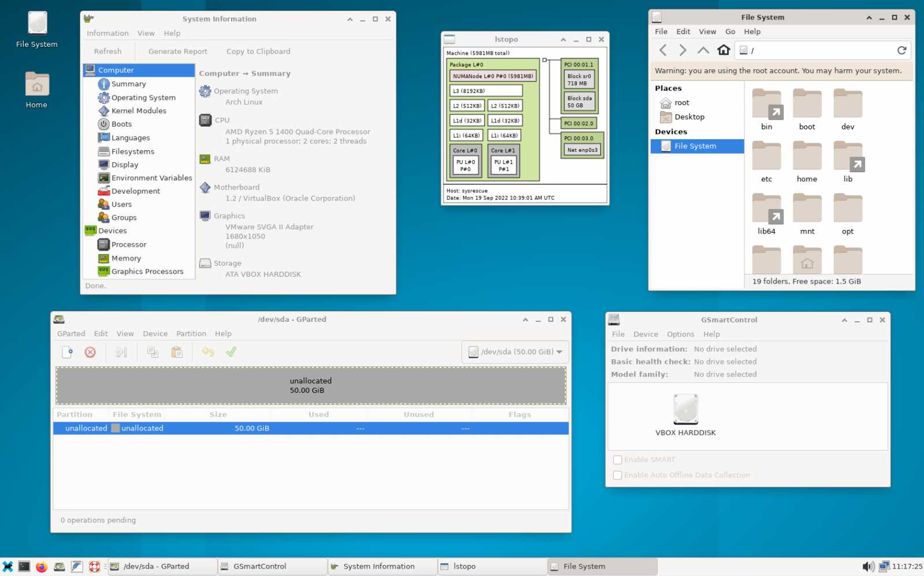Launch Firefox from the taskbar
This screenshot has width=924, height=576.
point(42,567)
